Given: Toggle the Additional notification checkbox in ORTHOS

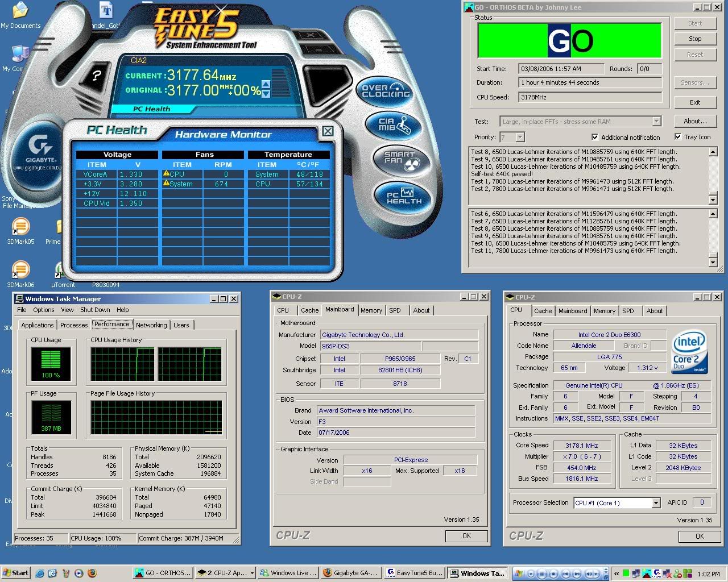Looking at the screenshot, I should 595,137.
